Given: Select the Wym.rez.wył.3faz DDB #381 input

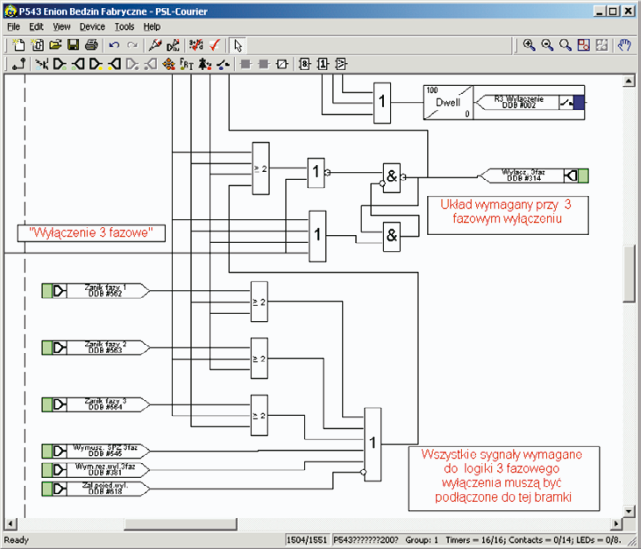Looking at the screenshot, I should coord(96,470).
